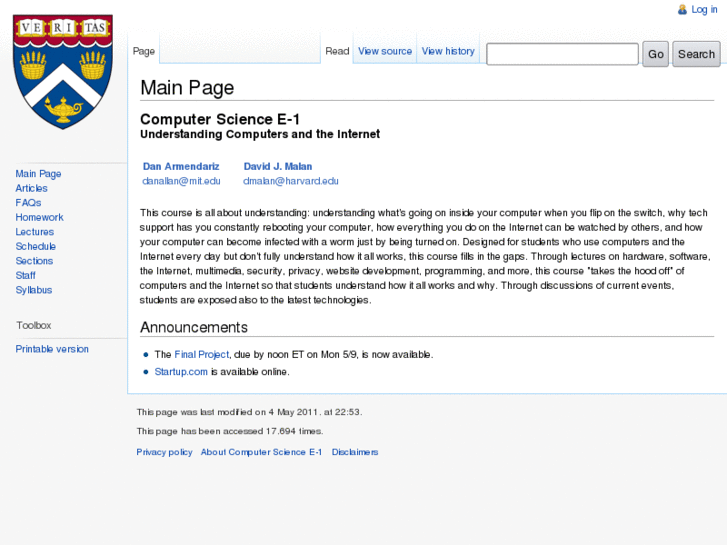
Task: Click the Toolbox sidebar heading
Action: (x=34, y=325)
